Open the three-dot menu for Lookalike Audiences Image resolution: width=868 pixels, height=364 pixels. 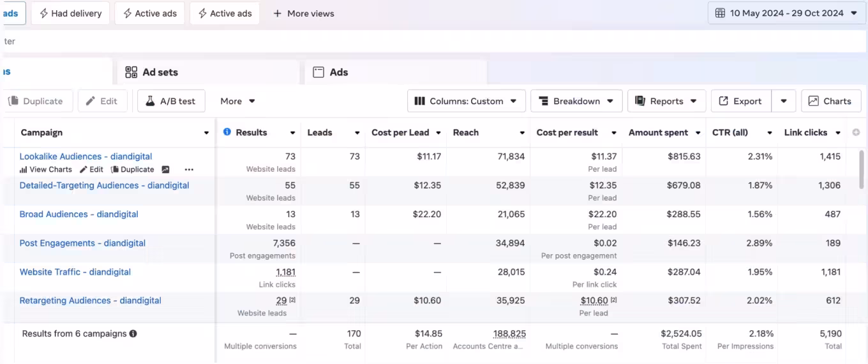tap(189, 170)
